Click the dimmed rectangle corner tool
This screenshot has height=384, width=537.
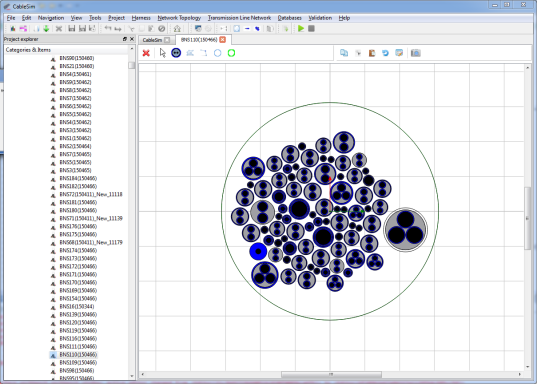(204, 53)
